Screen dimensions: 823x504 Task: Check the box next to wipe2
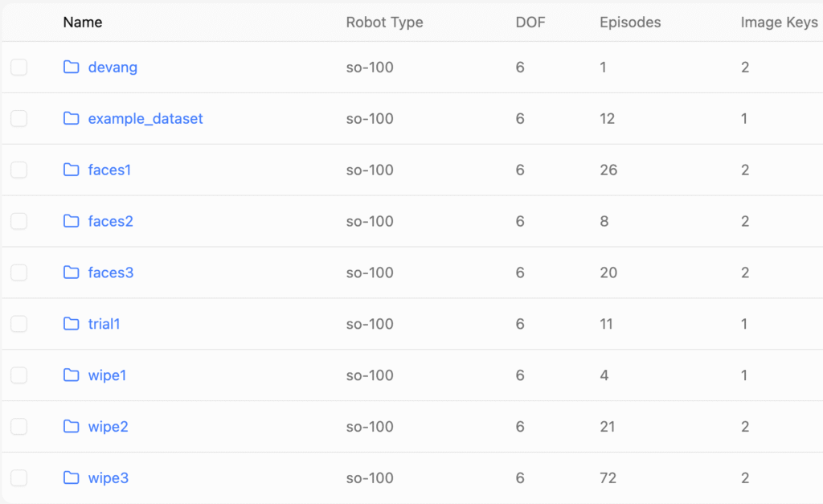[x=18, y=428]
